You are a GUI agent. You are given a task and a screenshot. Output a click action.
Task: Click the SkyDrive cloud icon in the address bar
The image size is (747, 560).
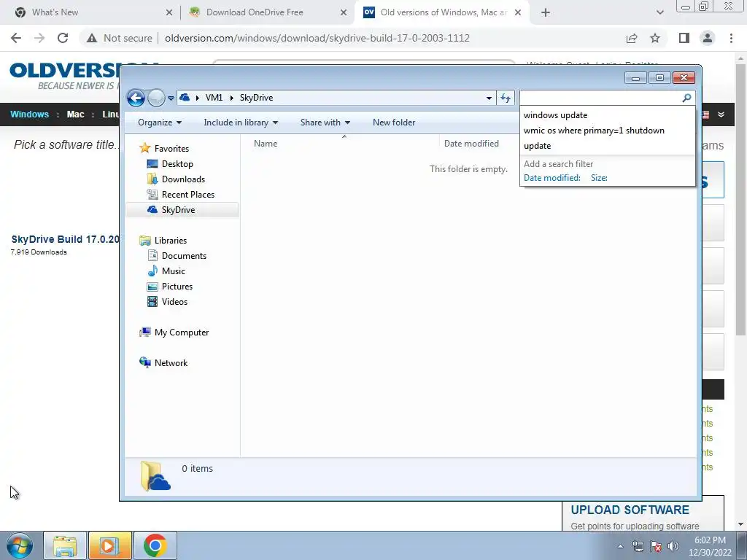(185, 98)
